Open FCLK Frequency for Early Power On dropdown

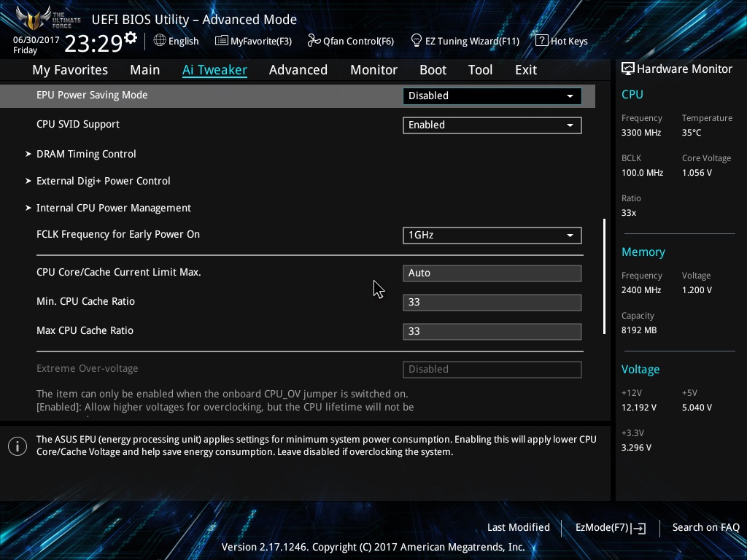coord(492,235)
